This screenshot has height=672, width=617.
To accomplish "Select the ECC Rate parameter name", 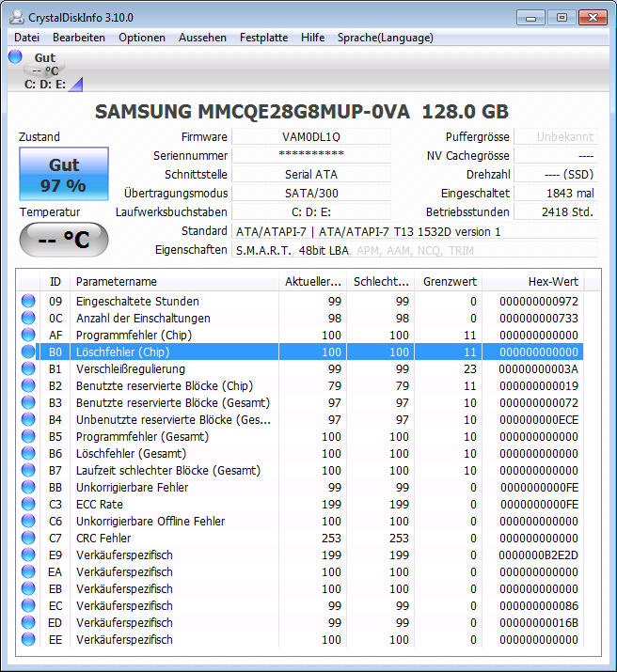I will (100, 505).
